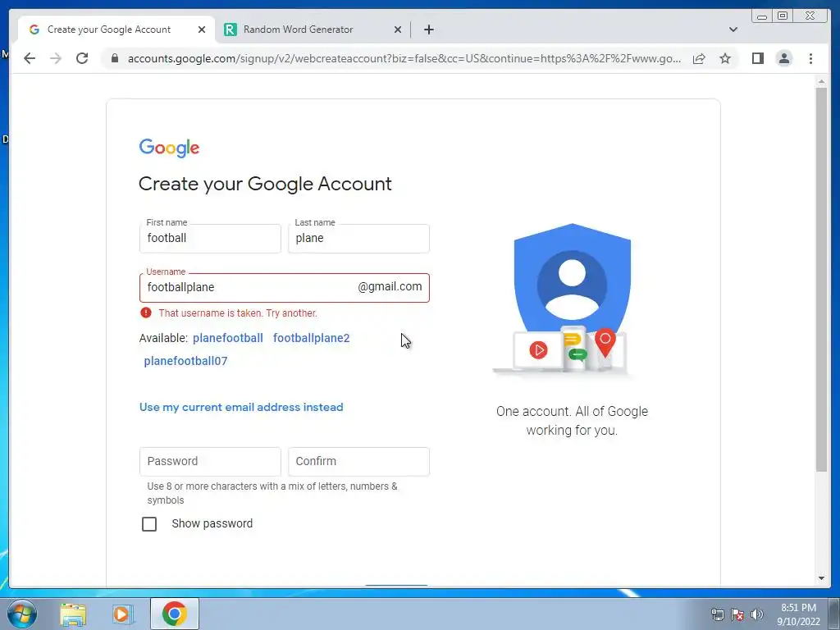Viewport: 840px width, 630px height.
Task: Open the Chrome profile avatar menu
Action: [x=784, y=58]
